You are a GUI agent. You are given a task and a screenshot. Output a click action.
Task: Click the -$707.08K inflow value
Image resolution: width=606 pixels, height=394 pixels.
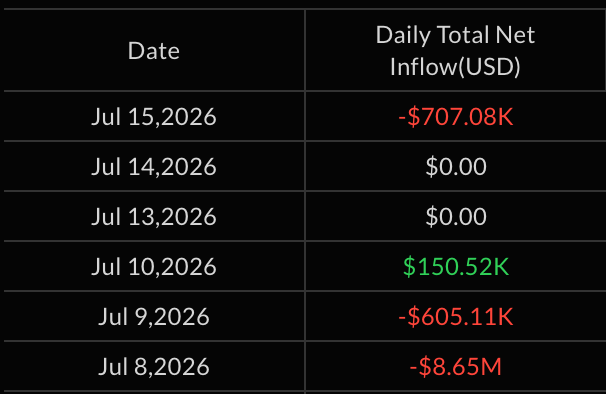click(456, 116)
